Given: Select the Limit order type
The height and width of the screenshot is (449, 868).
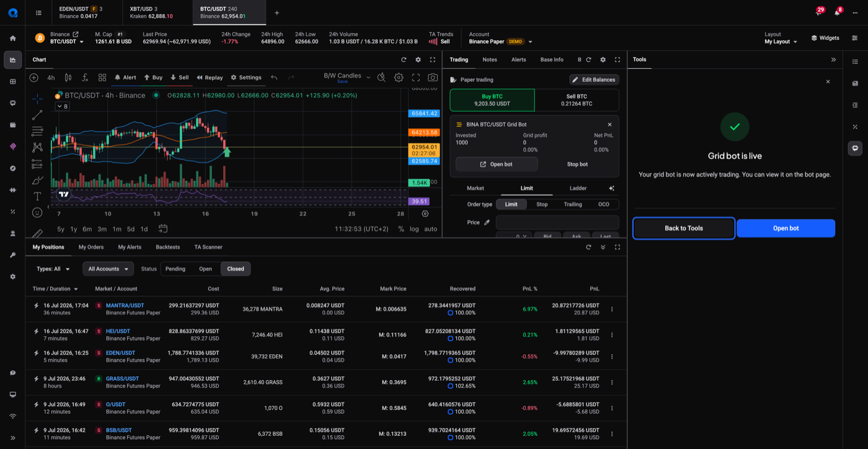Looking at the screenshot, I should (x=511, y=204).
